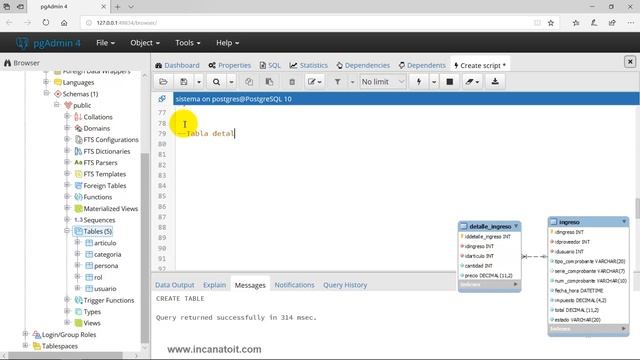The width and height of the screenshot is (640, 360).
Task: Switch to the Statistics tab
Action: (309, 65)
